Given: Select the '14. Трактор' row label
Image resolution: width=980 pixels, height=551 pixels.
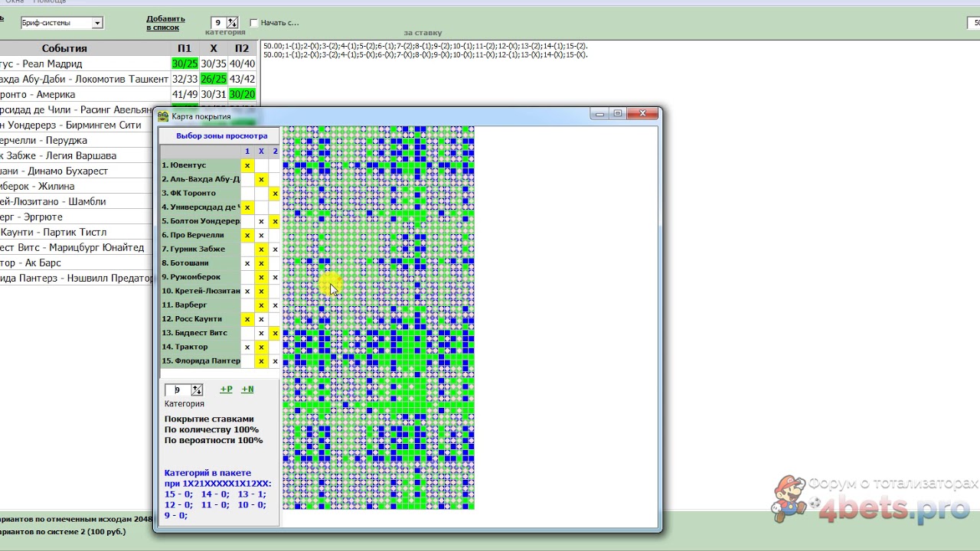Looking at the screenshot, I should (200, 347).
